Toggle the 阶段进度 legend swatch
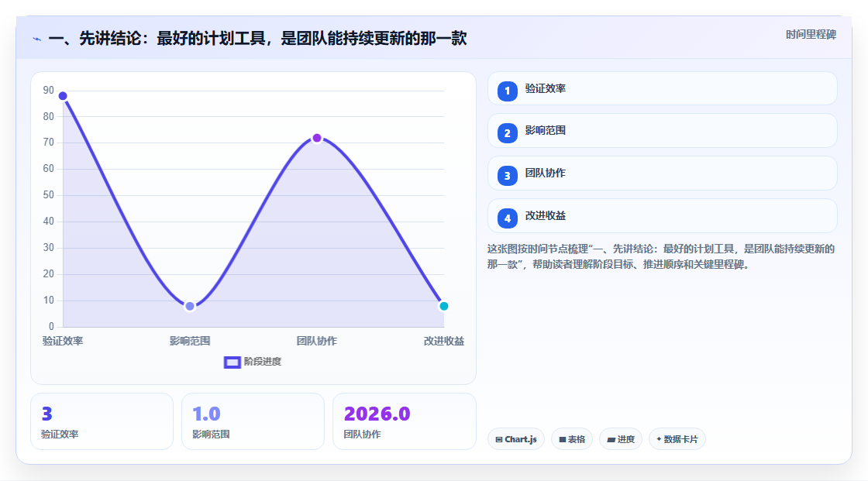This screenshot has width=868, height=481. pyautogui.click(x=232, y=362)
